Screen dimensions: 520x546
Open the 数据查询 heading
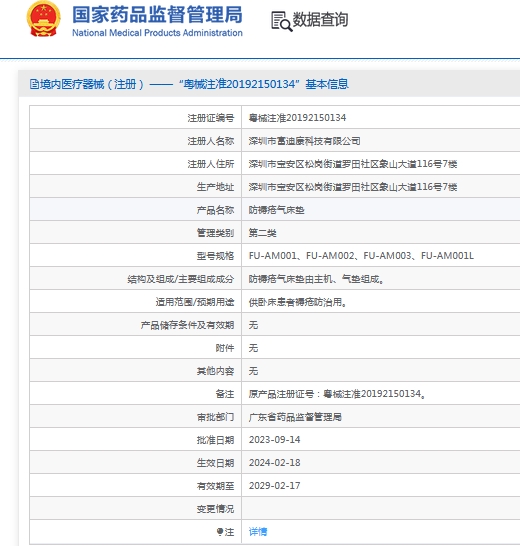(320, 20)
